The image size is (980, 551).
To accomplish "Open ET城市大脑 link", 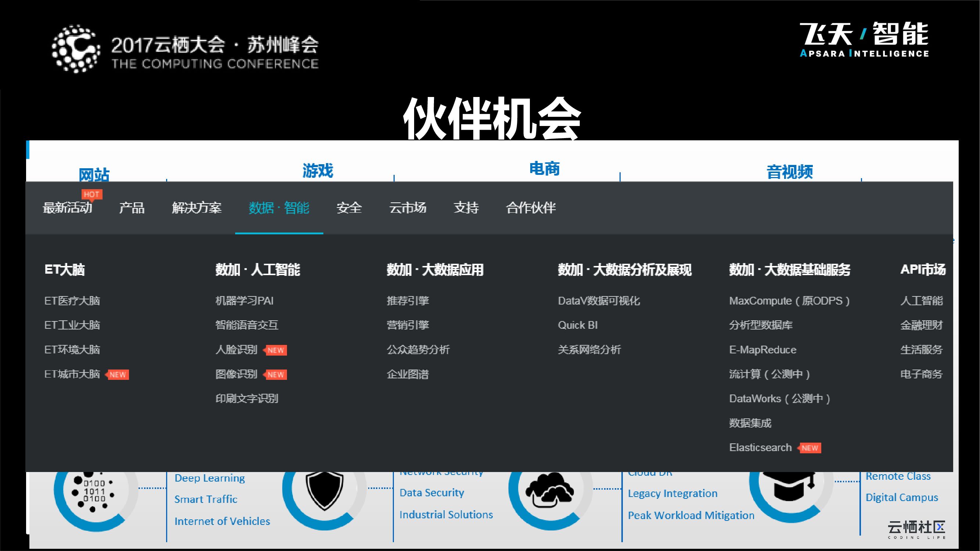I will pos(72,374).
